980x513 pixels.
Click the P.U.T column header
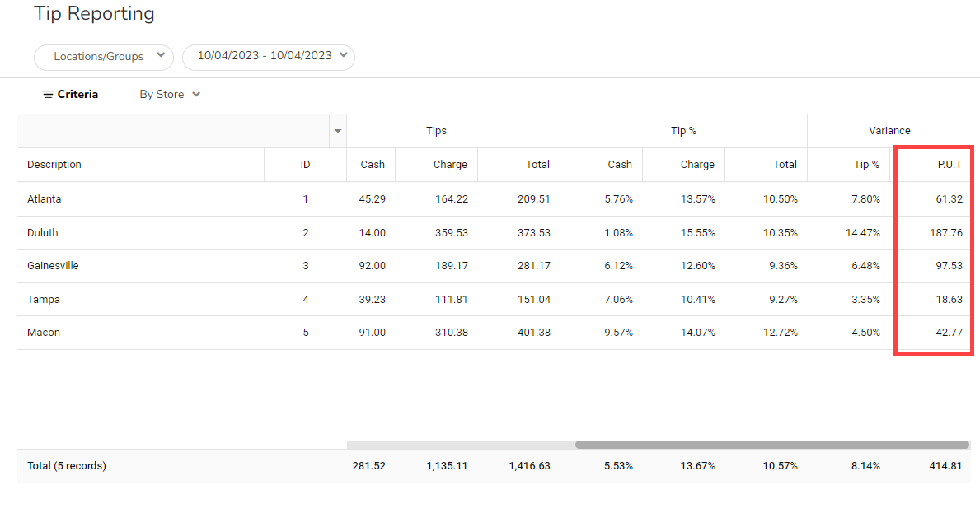[x=950, y=165]
